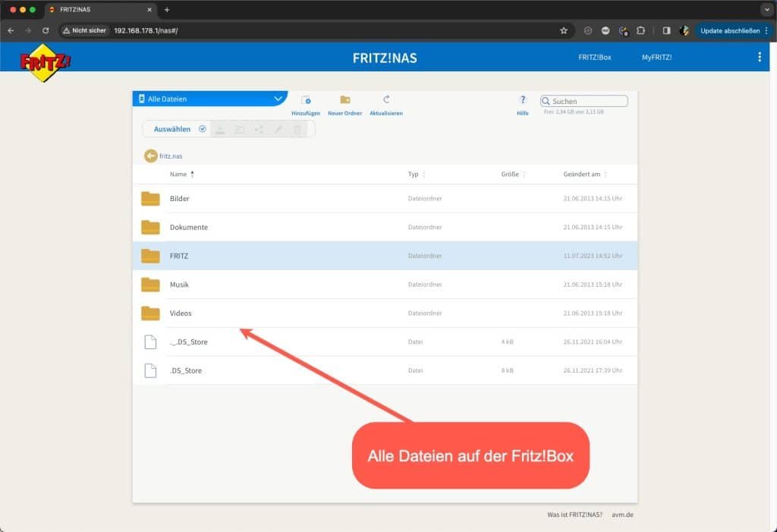Click the pencil rename icon
The width and height of the screenshot is (777, 532).
tap(278, 129)
